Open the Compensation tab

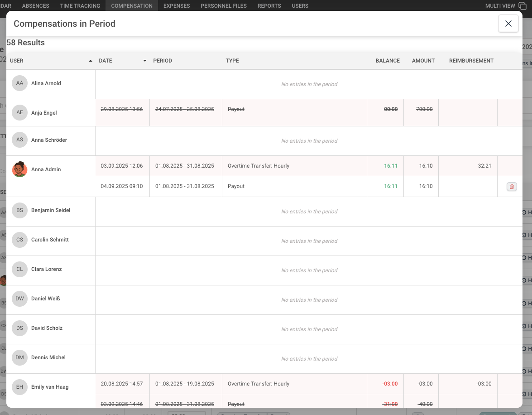132,6
